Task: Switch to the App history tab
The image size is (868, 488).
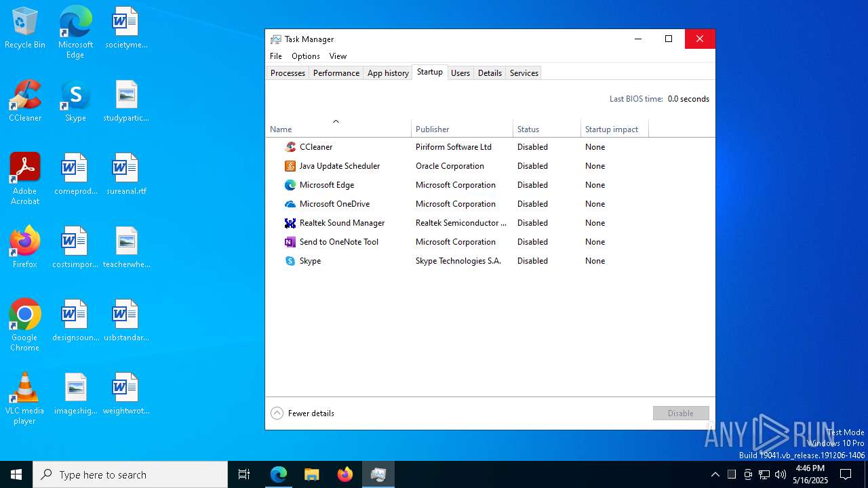Action: pyautogui.click(x=388, y=73)
